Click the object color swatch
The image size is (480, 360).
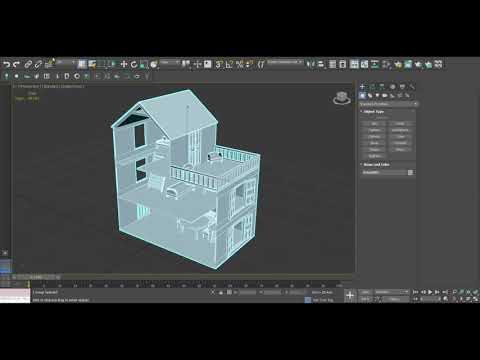click(x=410, y=172)
